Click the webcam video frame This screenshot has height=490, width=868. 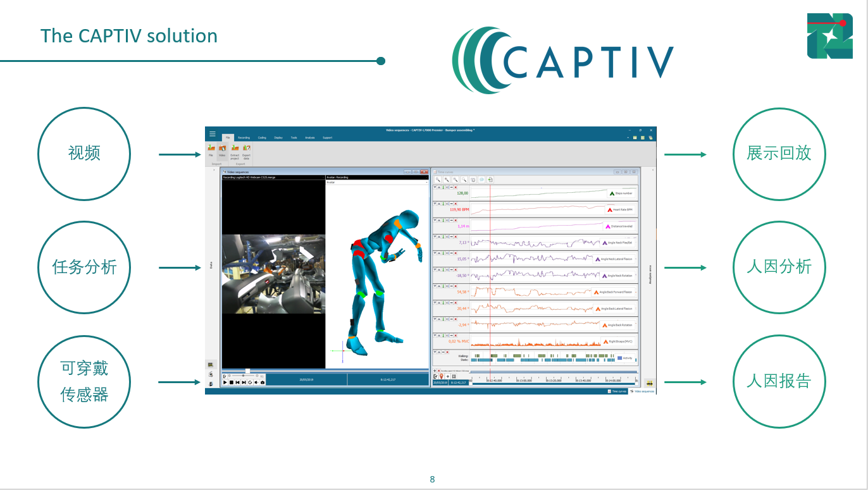click(x=273, y=274)
